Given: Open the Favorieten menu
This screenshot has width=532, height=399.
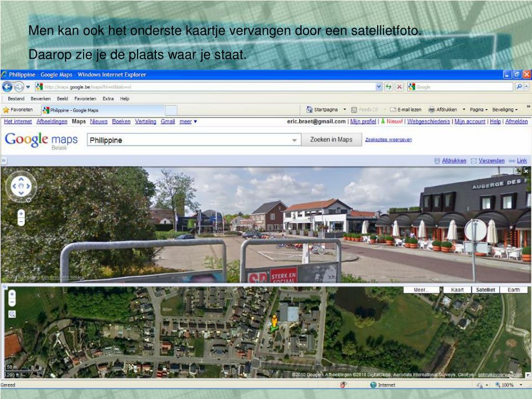Looking at the screenshot, I should click(x=85, y=99).
